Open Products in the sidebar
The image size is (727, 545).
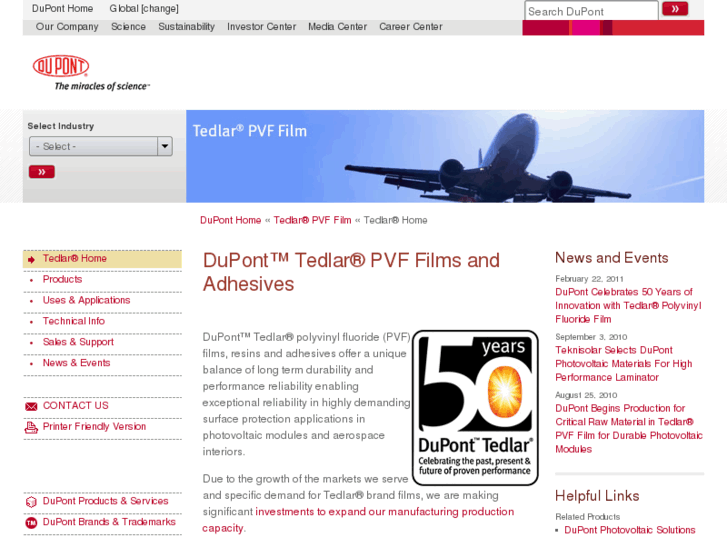(x=62, y=279)
